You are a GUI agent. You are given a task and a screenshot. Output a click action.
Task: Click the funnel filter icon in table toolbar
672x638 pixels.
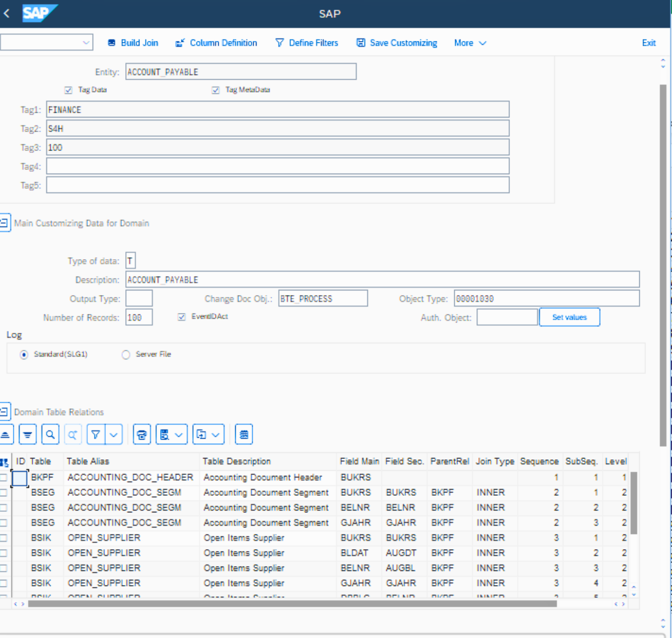[x=96, y=435]
